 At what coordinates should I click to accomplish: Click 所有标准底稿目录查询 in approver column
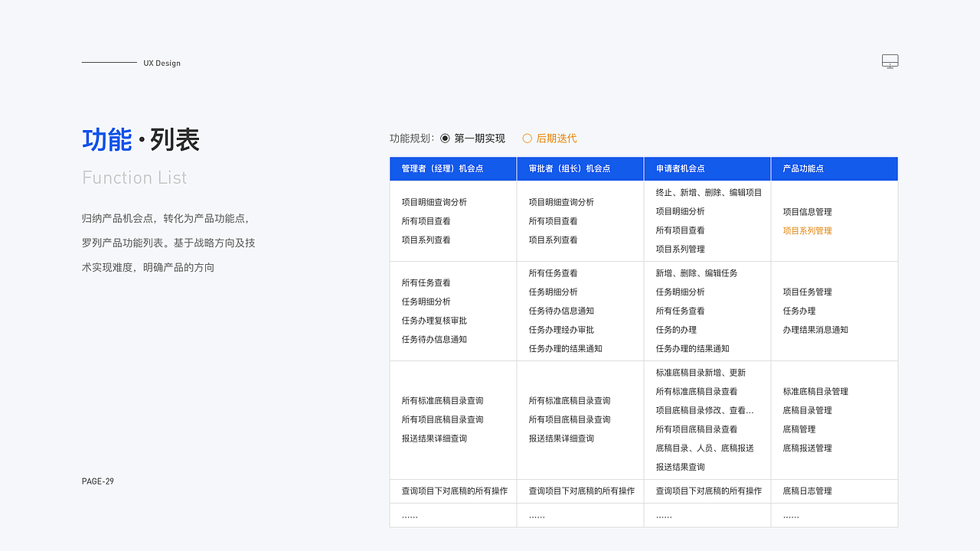coord(570,401)
